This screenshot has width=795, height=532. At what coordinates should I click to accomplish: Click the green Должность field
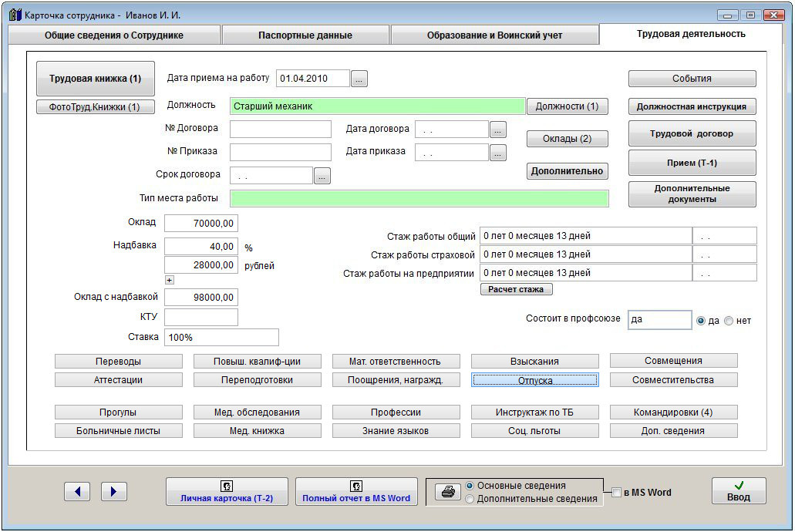pos(377,106)
